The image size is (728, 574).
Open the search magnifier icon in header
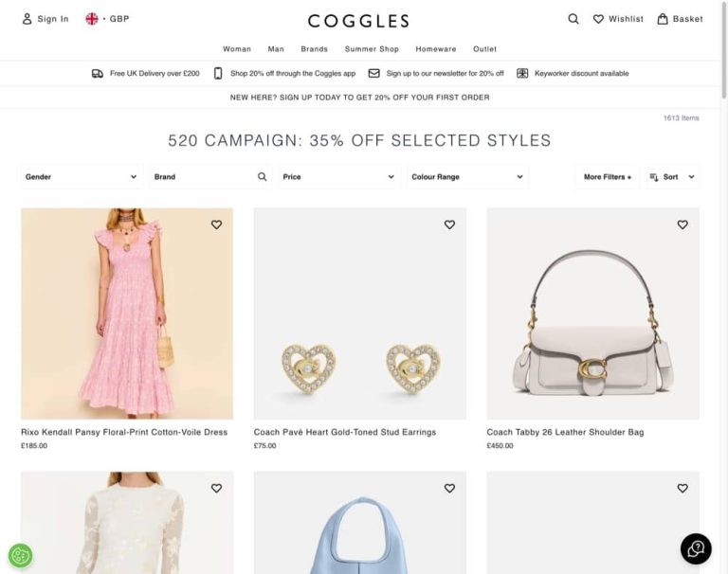(x=573, y=19)
